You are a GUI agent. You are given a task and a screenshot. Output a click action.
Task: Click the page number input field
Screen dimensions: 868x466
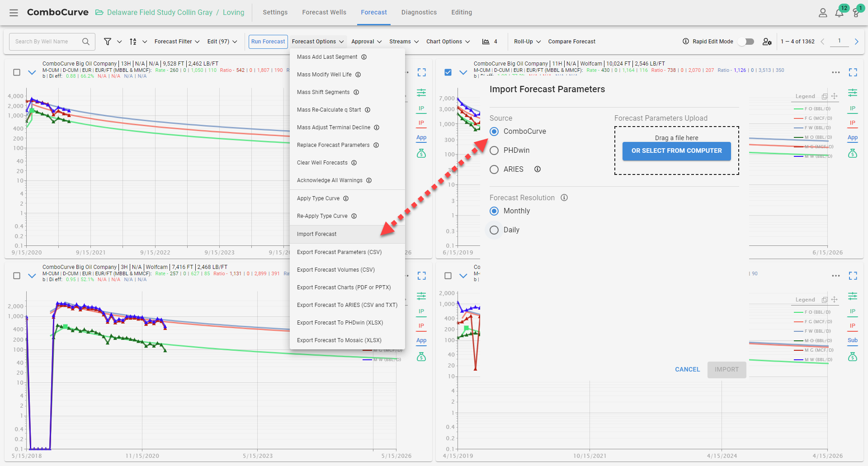[840, 41]
